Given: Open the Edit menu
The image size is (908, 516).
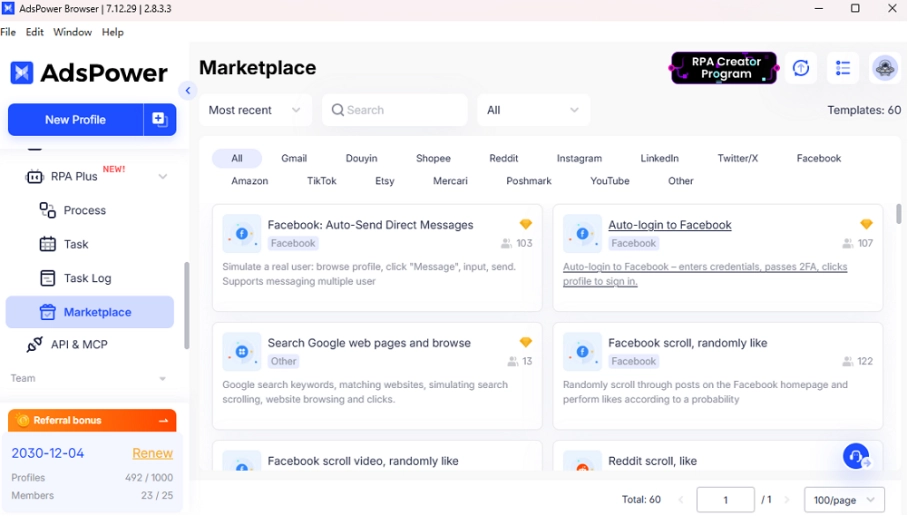Looking at the screenshot, I should 35,32.
